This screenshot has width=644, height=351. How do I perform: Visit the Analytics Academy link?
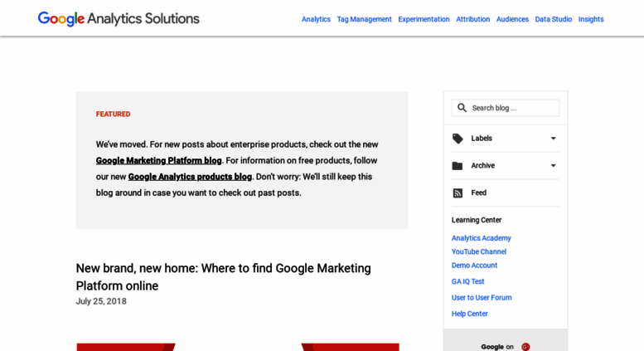481,238
